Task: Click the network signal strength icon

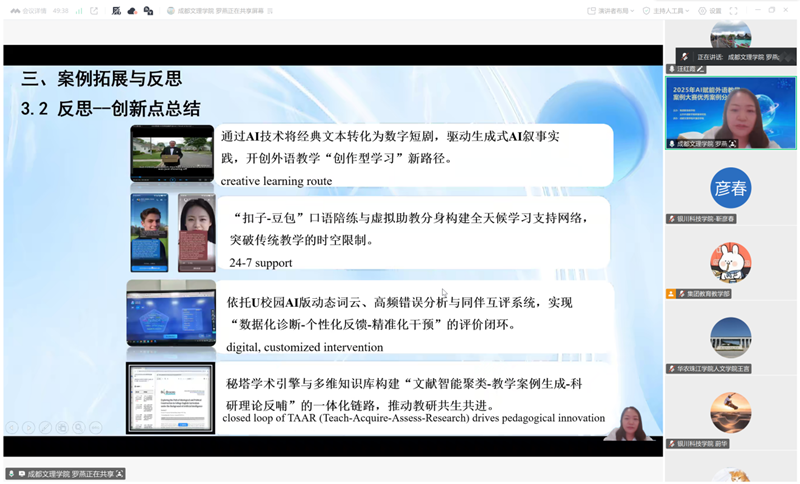Action: click(x=77, y=10)
